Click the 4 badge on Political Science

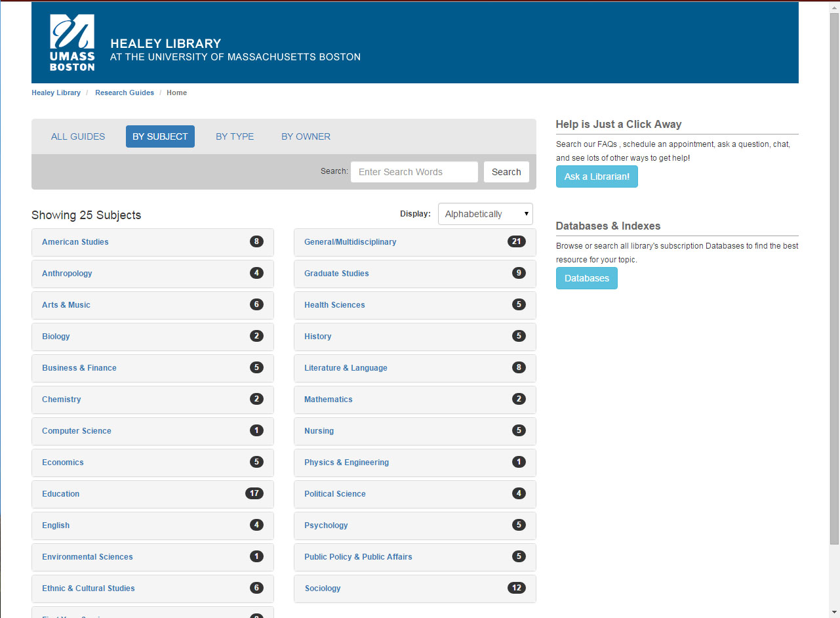tap(519, 493)
